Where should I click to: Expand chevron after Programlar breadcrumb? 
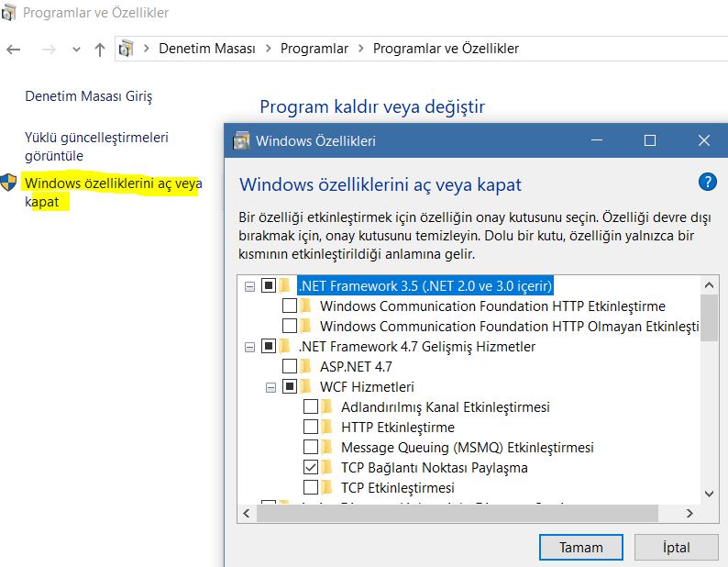(360, 49)
